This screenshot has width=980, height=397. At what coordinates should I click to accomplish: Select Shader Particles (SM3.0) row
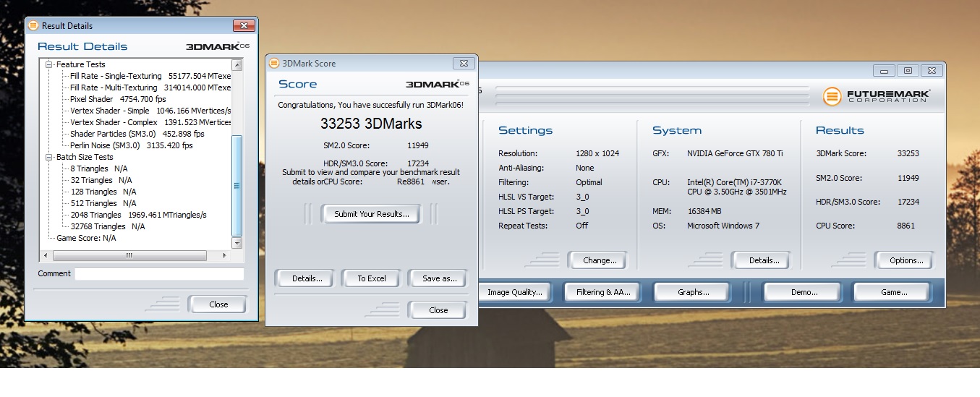137,134
